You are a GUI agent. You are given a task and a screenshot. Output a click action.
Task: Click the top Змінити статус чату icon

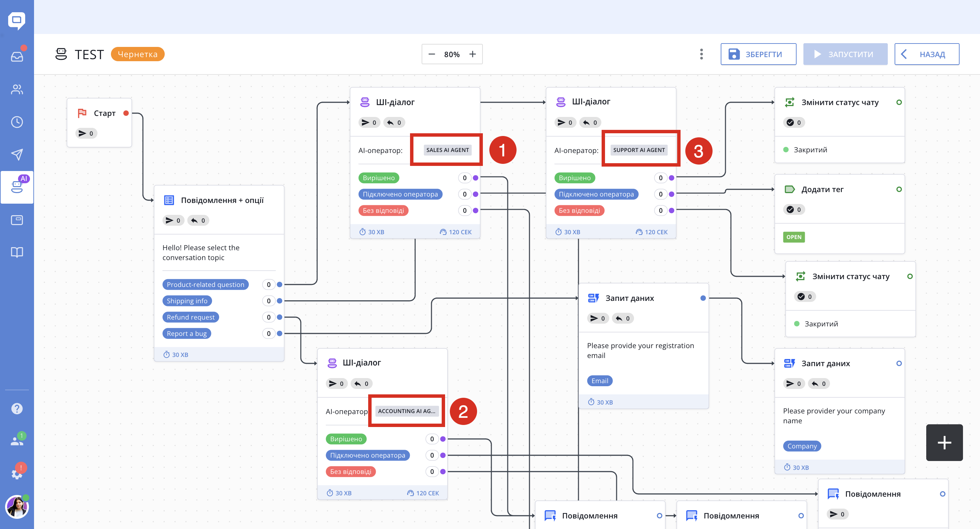tap(790, 102)
